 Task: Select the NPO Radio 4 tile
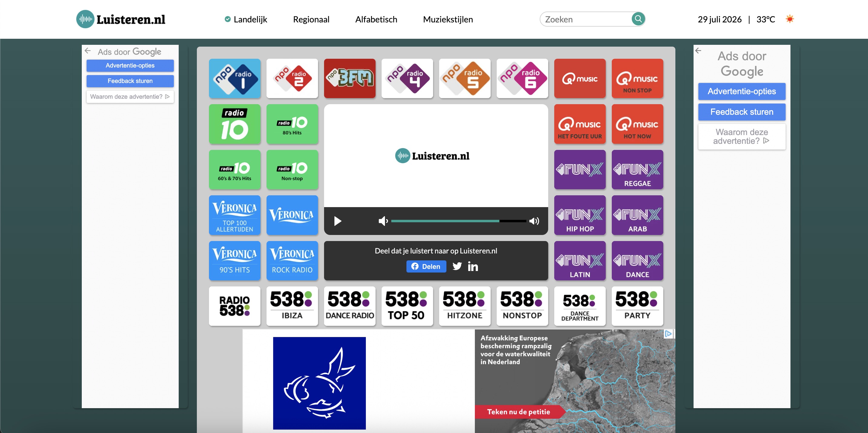click(407, 78)
